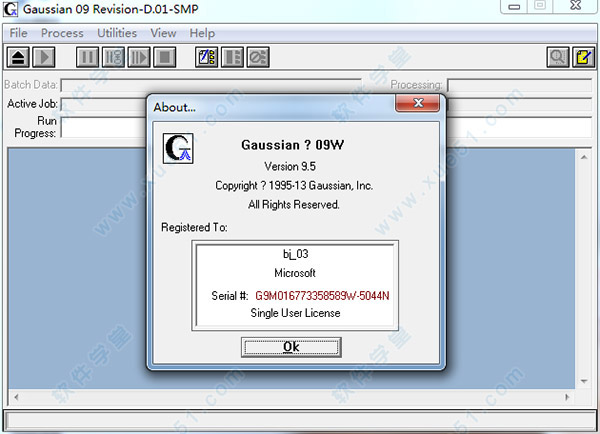Close the About dialog with red X
This screenshot has width=600, height=434.
pyautogui.click(x=417, y=103)
